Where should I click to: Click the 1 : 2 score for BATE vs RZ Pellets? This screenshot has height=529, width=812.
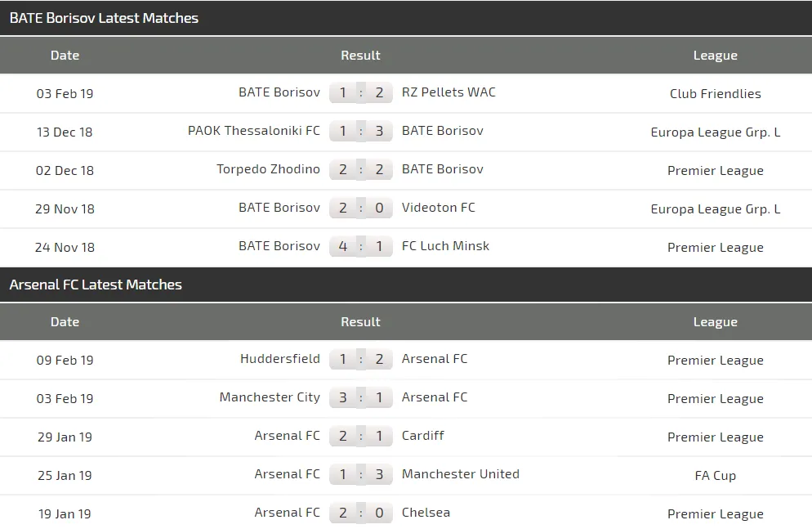tap(360, 92)
